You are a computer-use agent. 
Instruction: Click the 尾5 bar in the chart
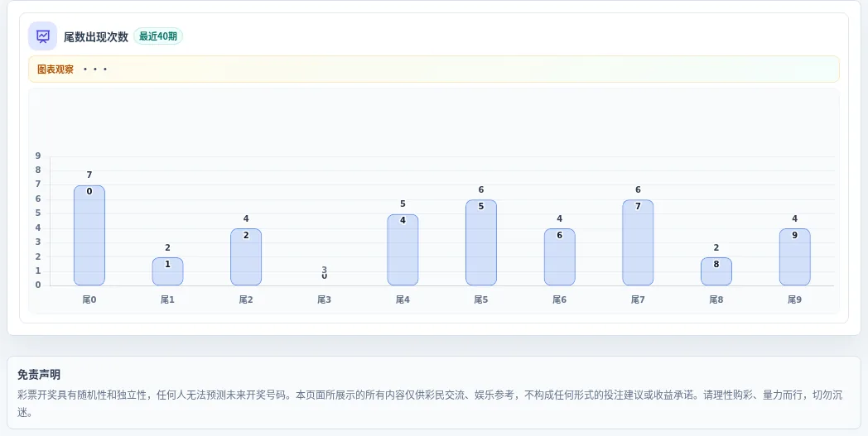coord(481,242)
